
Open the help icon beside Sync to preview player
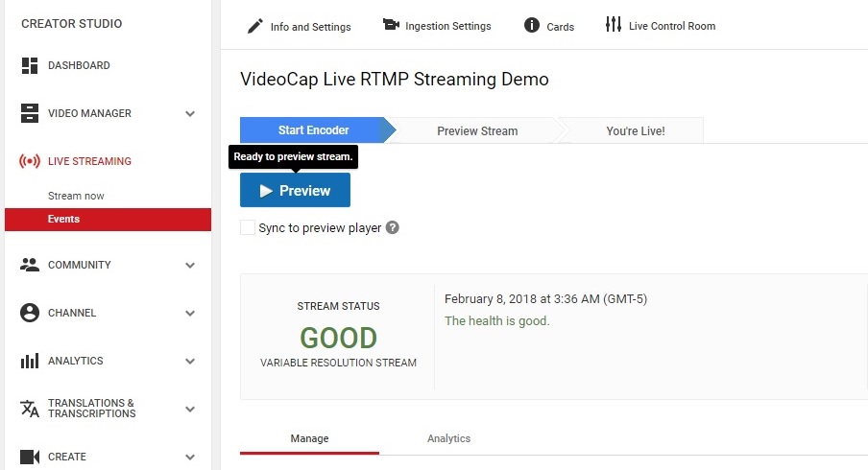392,228
